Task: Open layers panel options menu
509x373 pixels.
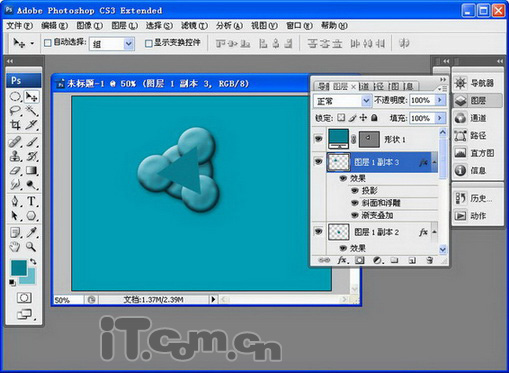Action: pos(442,89)
